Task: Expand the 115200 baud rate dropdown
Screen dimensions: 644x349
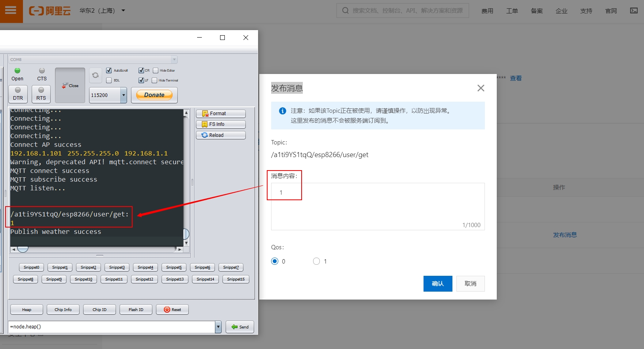Action: [x=123, y=95]
